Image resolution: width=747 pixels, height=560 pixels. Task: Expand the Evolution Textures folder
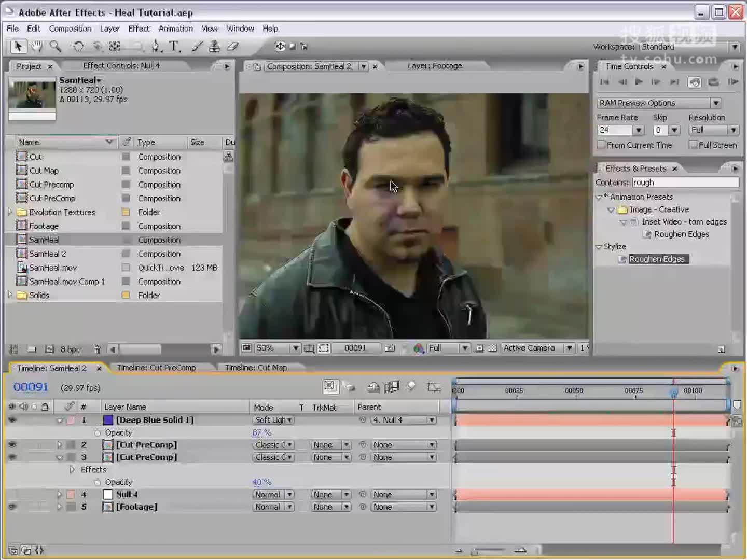10,212
